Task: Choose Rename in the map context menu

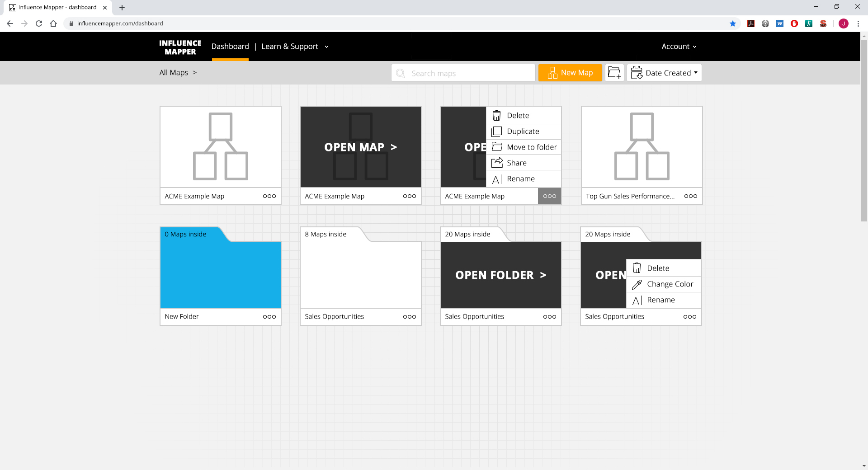Action: 524,179
